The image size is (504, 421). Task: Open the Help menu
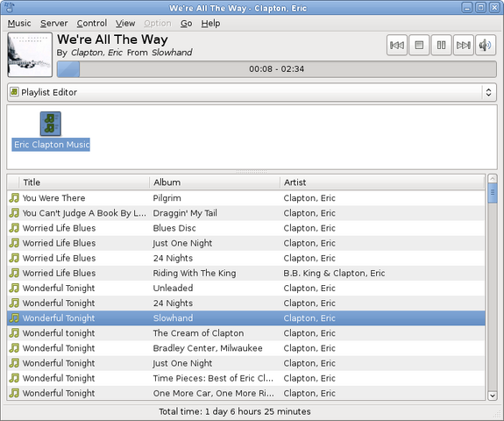(210, 23)
